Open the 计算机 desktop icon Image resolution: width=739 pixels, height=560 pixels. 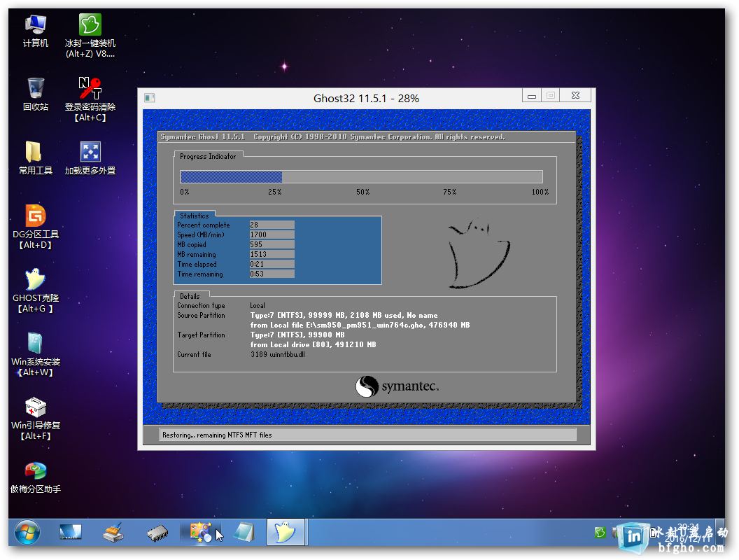36,31
